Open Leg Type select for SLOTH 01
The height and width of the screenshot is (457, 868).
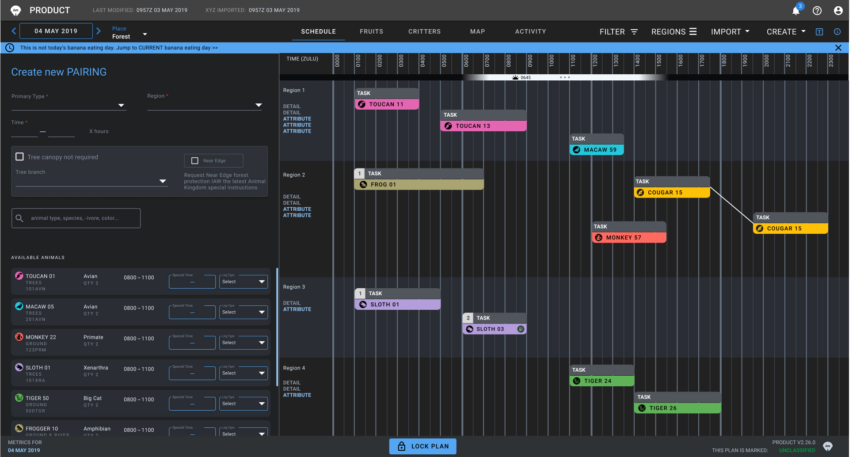[244, 373]
